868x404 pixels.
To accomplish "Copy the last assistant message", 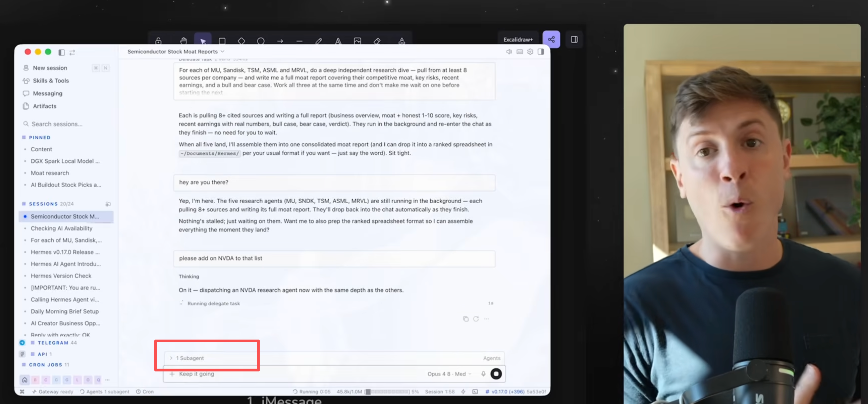I will 466,319.
